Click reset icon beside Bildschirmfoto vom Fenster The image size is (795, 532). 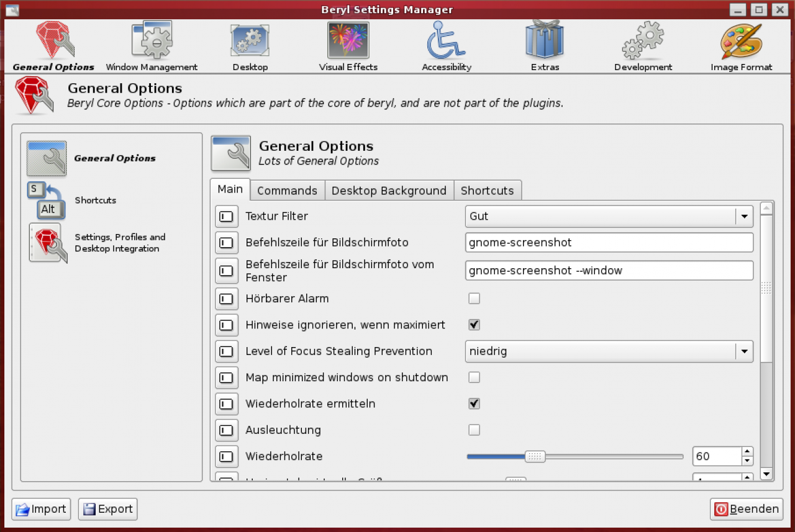tap(227, 271)
